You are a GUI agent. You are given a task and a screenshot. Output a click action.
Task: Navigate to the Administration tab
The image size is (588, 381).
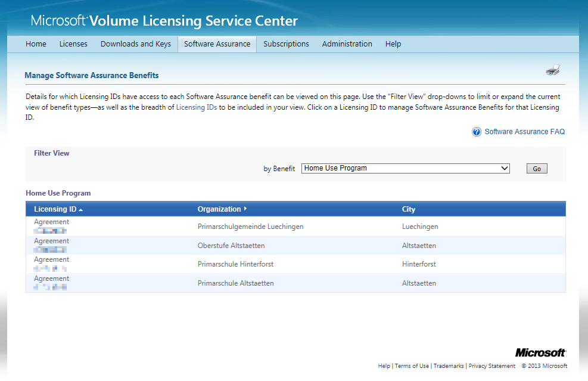(x=347, y=44)
